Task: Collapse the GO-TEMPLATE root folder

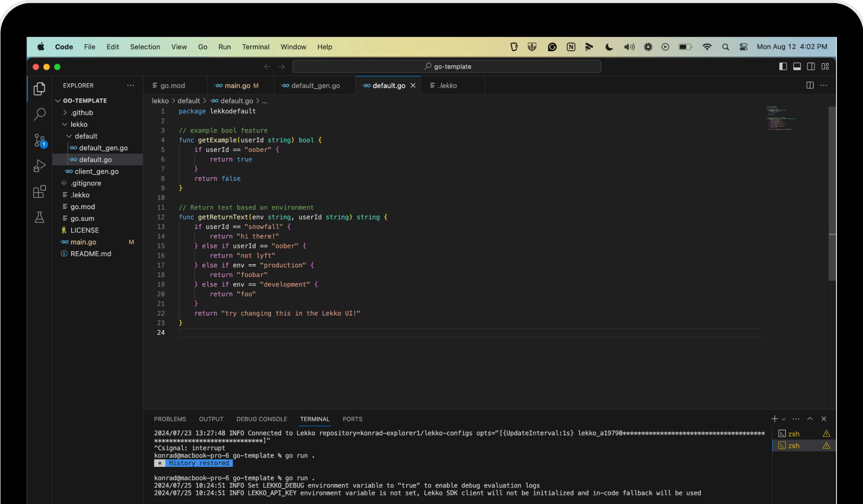Action: pos(98,101)
